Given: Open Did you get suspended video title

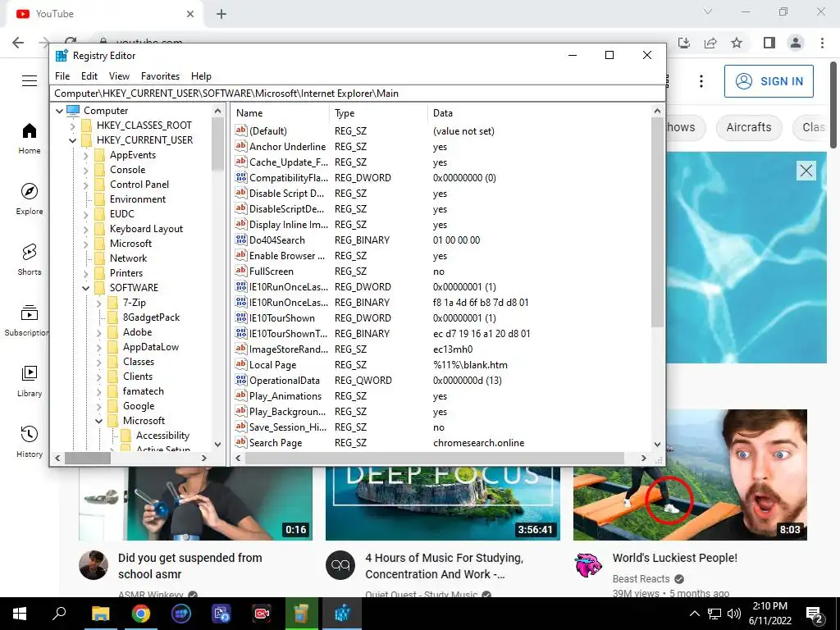Looking at the screenshot, I should 190,566.
